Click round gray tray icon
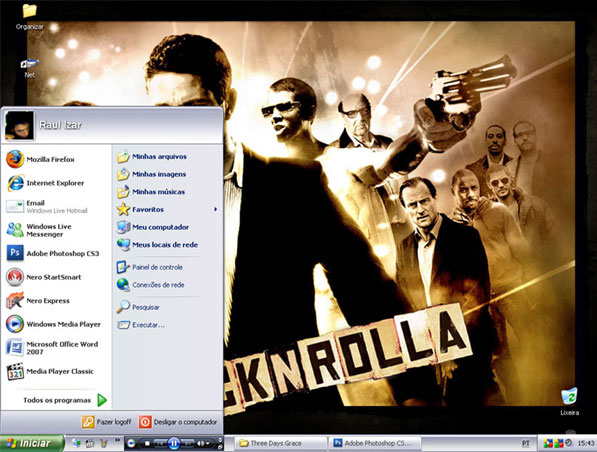The width and height of the screenshot is (597, 452). click(x=568, y=443)
